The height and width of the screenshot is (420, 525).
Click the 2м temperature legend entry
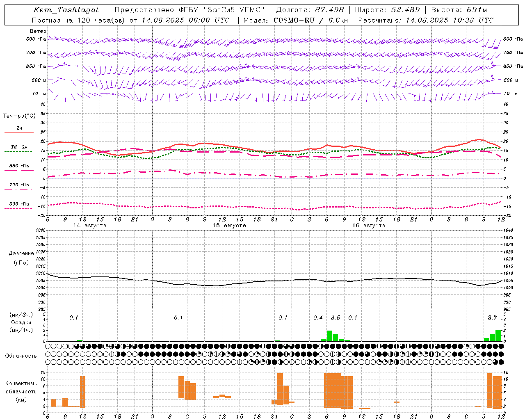19,128
